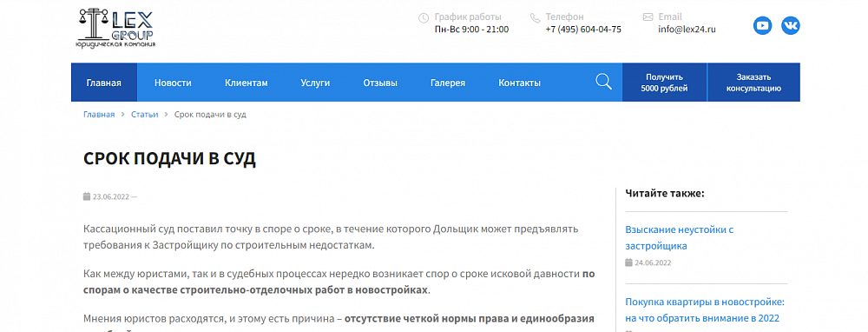This screenshot has height=332, width=868.
Task: Call the phone number +7 (495) 604-04-75
Action: coord(583,30)
